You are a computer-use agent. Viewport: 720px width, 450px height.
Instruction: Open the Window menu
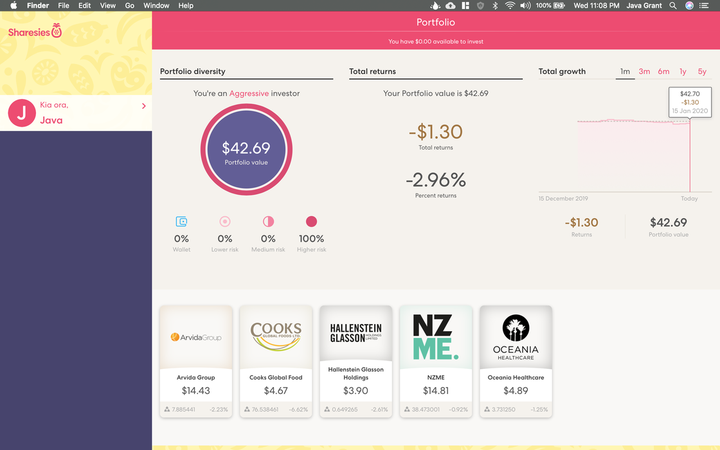pyautogui.click(x=156, y=6)
